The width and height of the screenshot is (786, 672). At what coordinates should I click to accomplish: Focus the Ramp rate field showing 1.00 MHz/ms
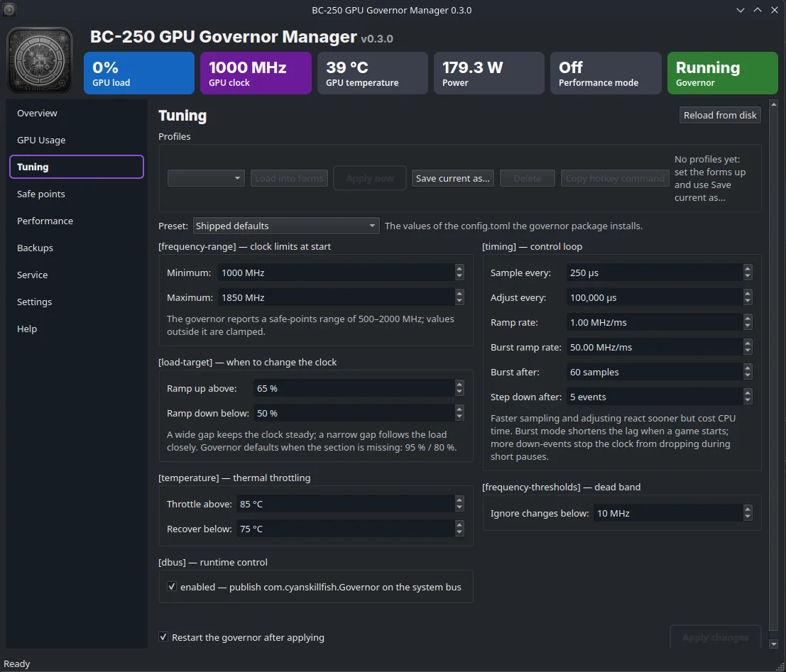pyautogui.click(x=659, y=322)
